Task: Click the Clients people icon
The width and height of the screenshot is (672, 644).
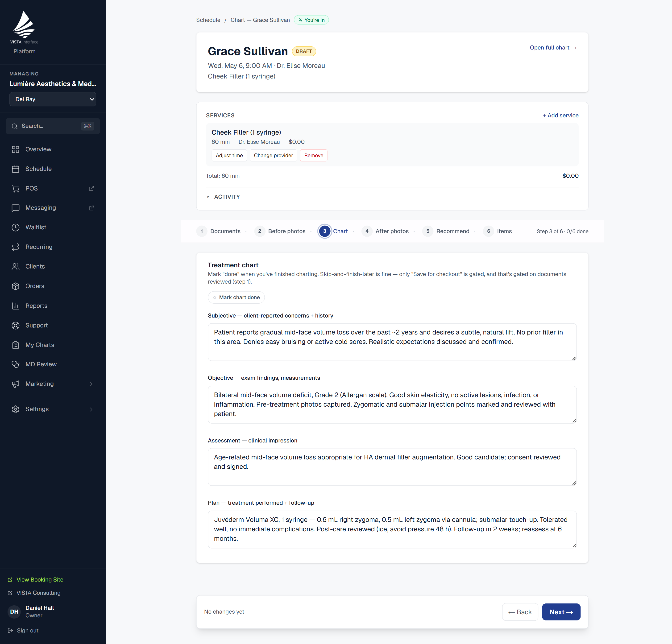Action: click(15, 267)
